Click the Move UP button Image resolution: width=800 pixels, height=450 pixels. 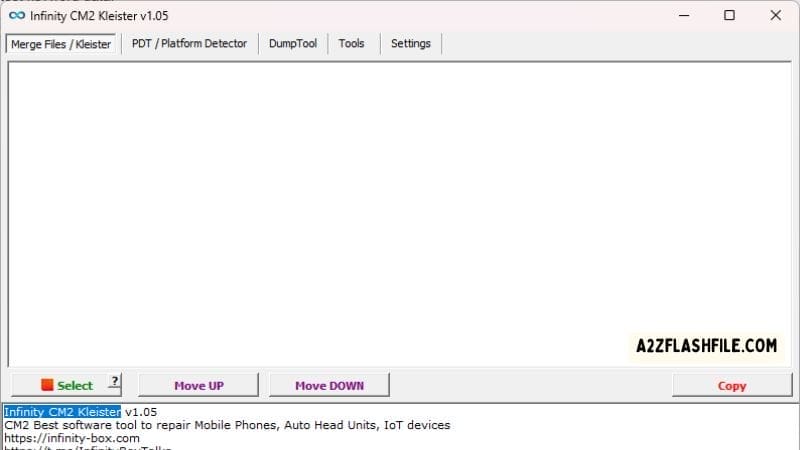pyautogui.click(x=198, y=385)
